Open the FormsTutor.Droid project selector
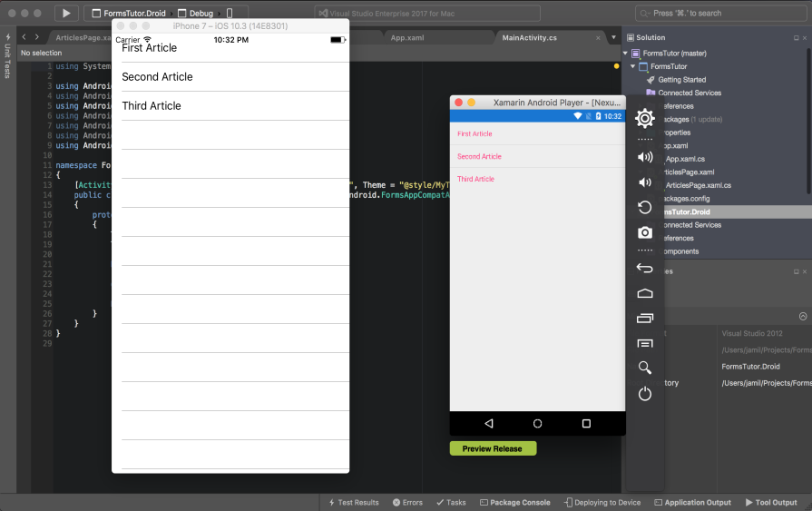 [x=129, y=13]
